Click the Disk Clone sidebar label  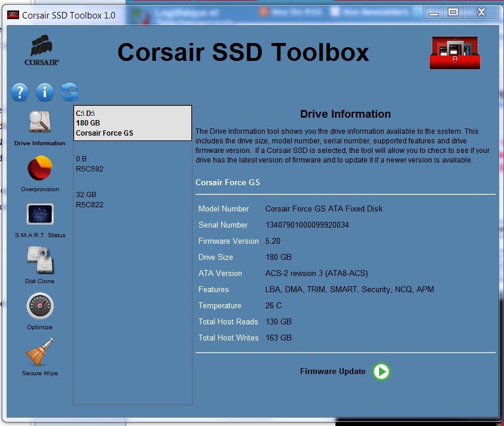(x=40, y=281)
